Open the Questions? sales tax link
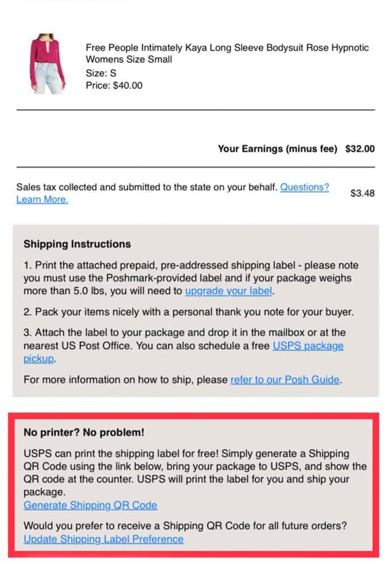 304,187
